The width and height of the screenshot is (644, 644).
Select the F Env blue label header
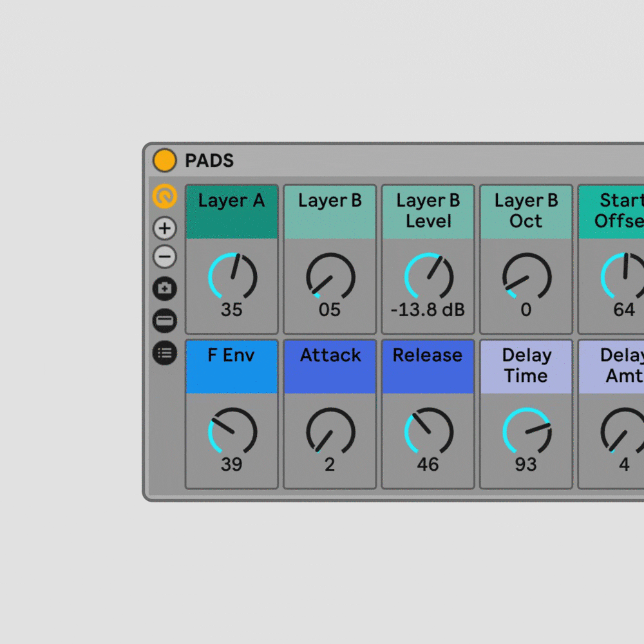[232, 367]
